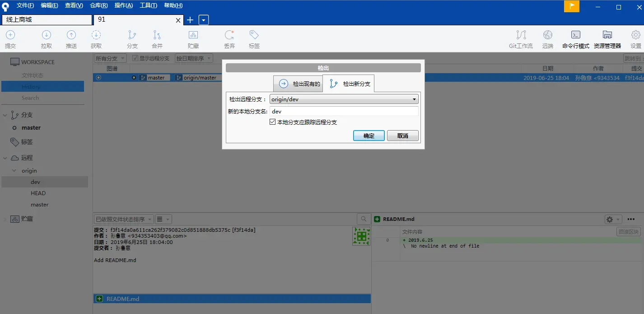Open the 已依照文件状态排序 dropdown
The width and height of the screenshot is (644, 314).
click(124, 219)
